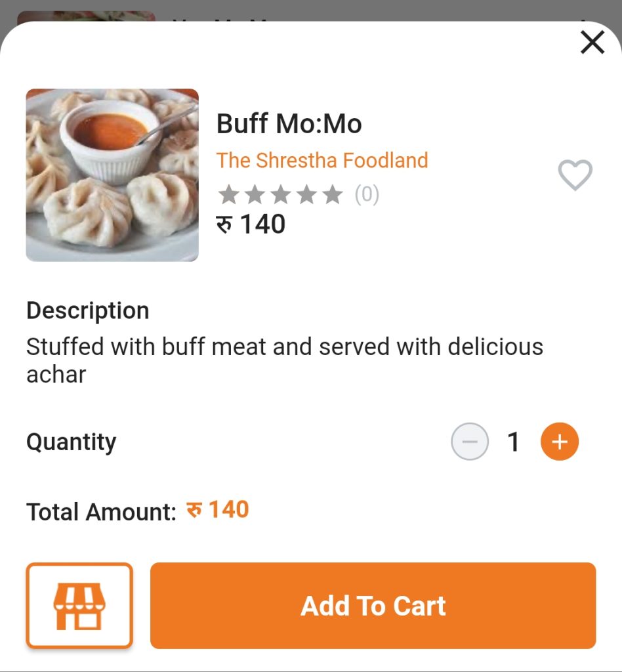The width and height of the screenshot is (622, 672).
Task: Select the first rating star
Action: pos(229,194)
